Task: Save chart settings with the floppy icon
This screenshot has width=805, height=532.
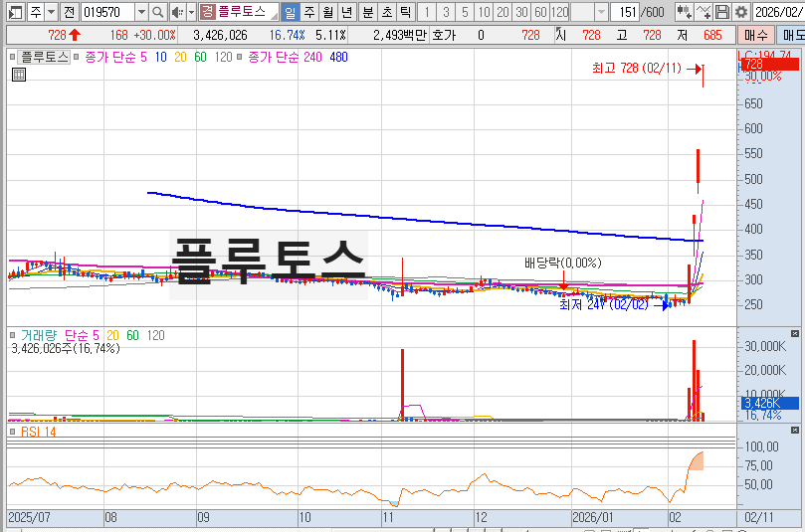Action: click(721, 12)
